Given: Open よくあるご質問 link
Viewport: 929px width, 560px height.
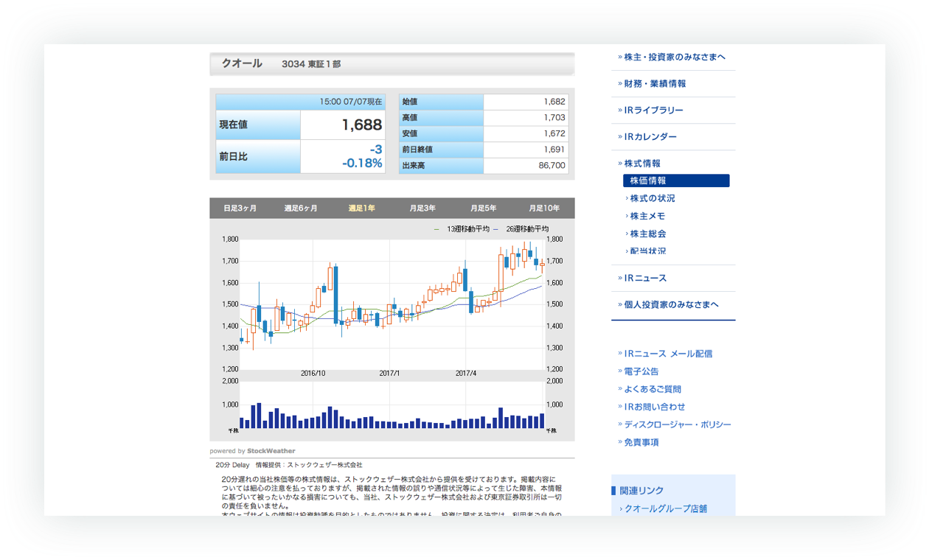Looking at the screenshot, I should (653, 389).
